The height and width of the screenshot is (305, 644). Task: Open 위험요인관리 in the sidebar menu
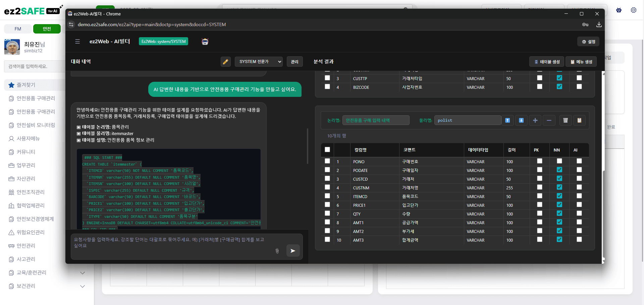pyautogui.click(x=31, y=232)
